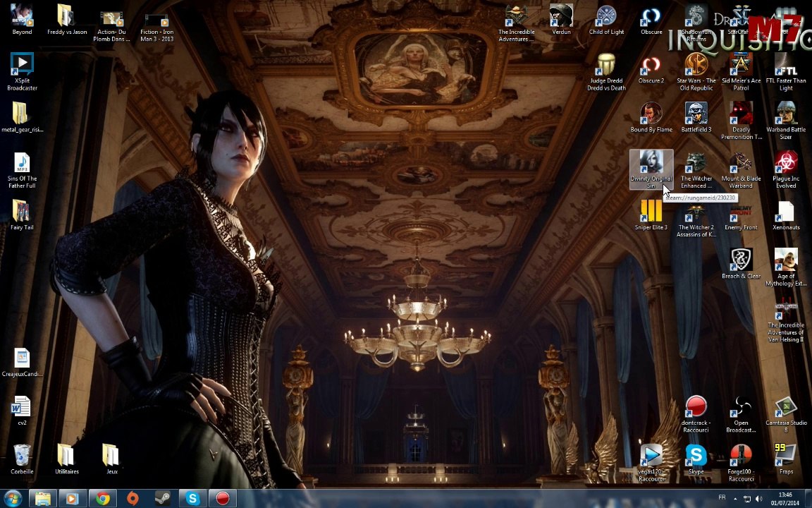Image resolution: width=812 pixels, height=508 pixels.
Task: Open the CreajeuxCandi document icon
Action: (22, 362)
